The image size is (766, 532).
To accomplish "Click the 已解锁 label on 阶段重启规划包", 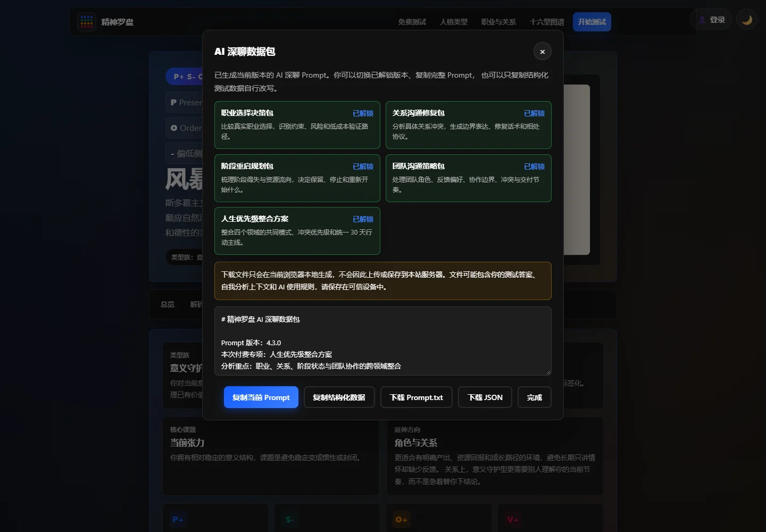I will (x=363, y=167).
